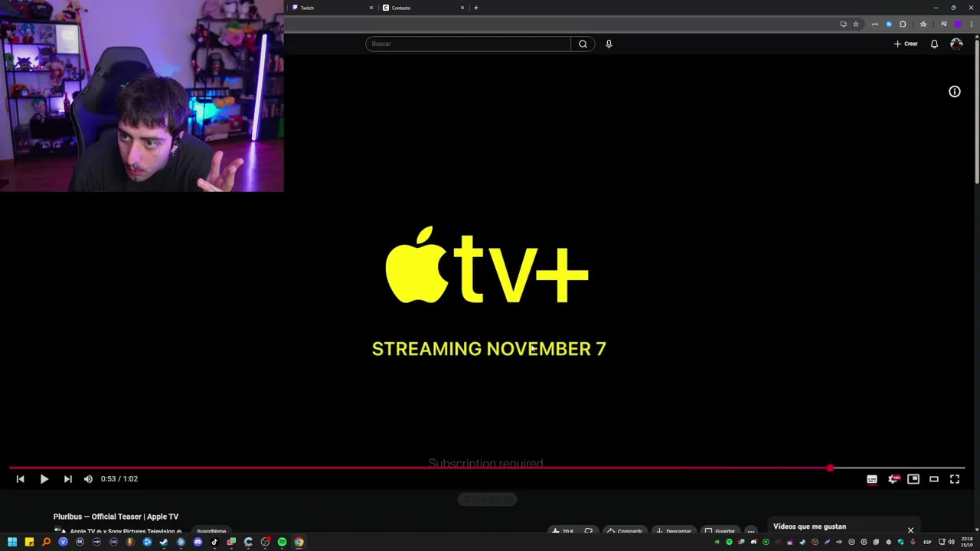
Task: Show video info card icon
Action: pyautogui.click(x=955, y=92)
